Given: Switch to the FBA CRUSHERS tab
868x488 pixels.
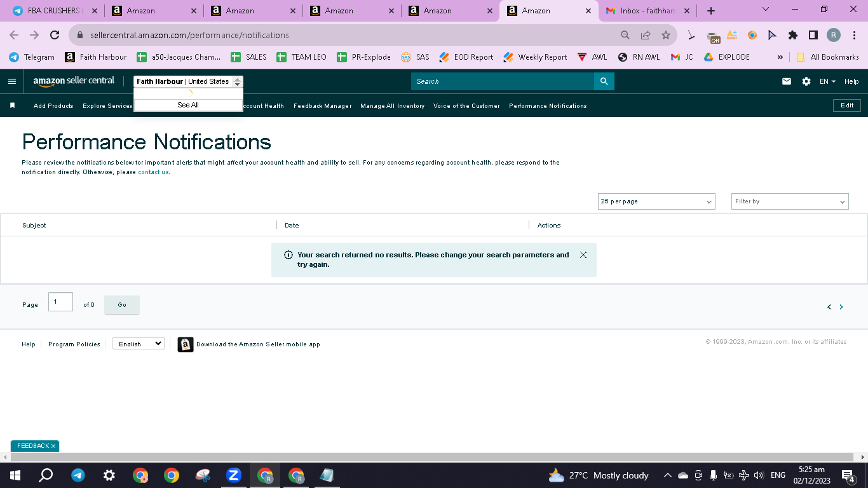Looking at the screenshot, I should [55, 11].
